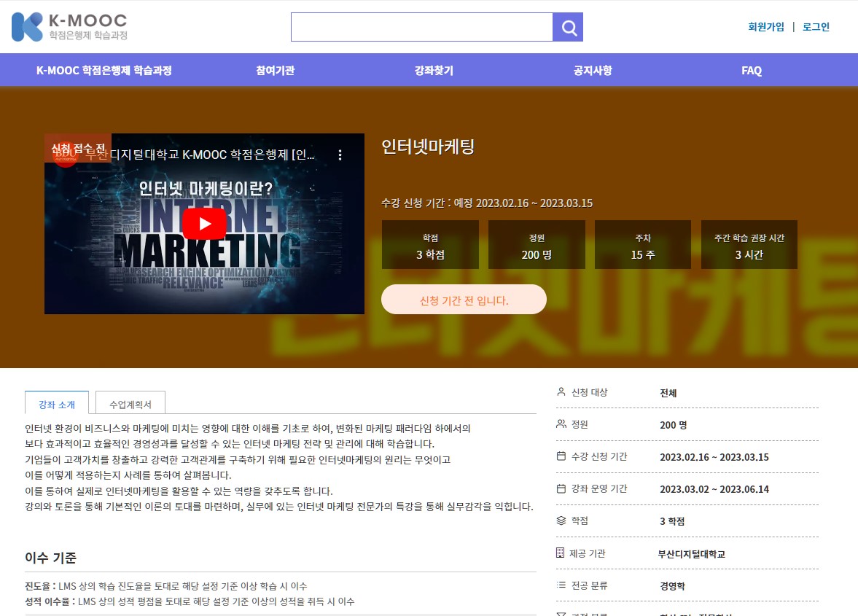Focus the search input field

click(x=422, y=28)
